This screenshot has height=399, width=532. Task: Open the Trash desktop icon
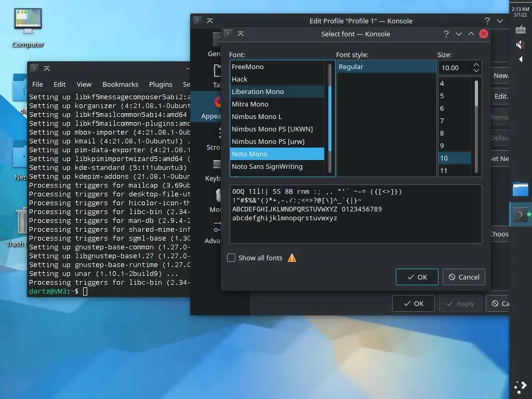[x=17, y=228]
